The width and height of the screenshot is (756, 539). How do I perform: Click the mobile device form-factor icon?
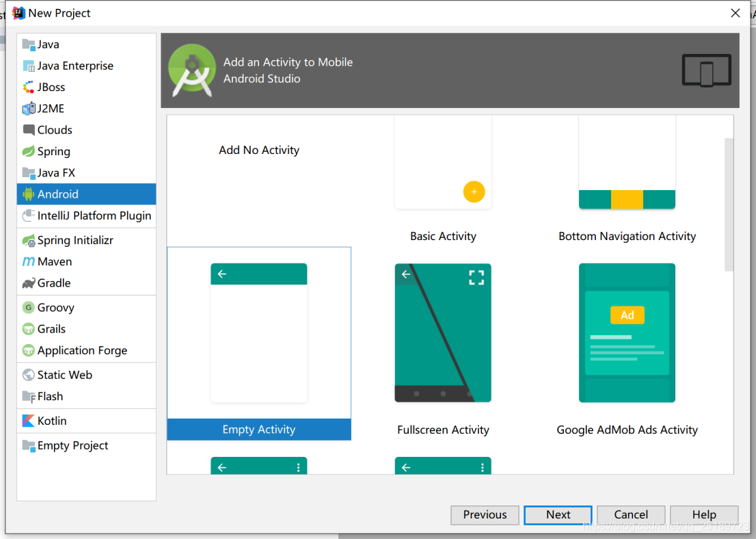(x=706, y=70)
